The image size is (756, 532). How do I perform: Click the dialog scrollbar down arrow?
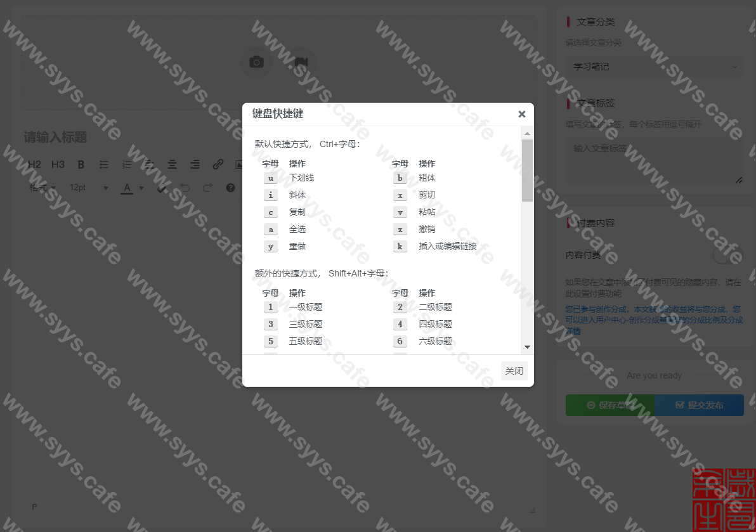tap(527, 347)
